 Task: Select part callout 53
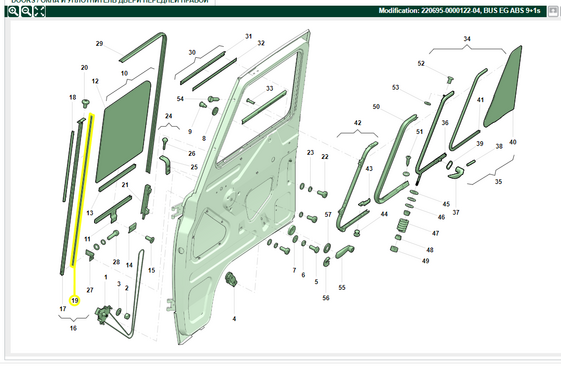click(x=395, y=88)
